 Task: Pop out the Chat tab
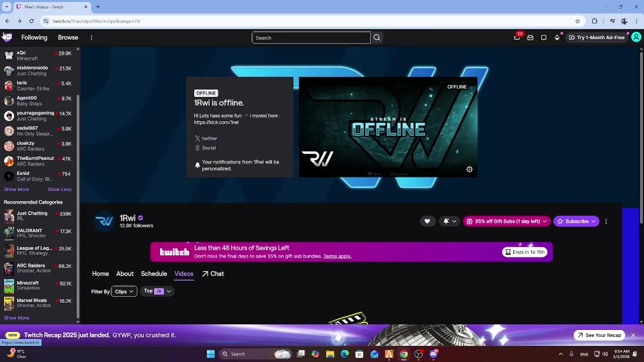coord(213,274)
